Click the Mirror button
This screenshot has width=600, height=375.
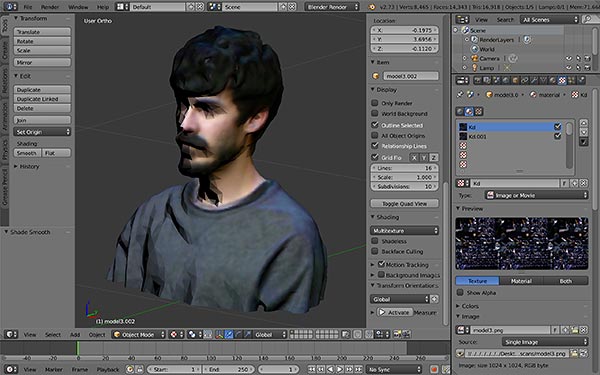pyautogui.click(x=42, y=62)
